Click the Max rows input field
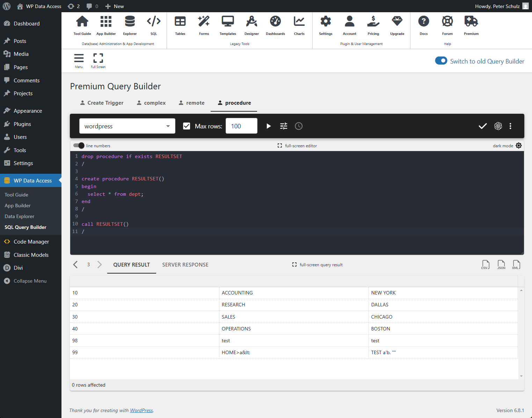Screen dimensions: 532x418 241,126
